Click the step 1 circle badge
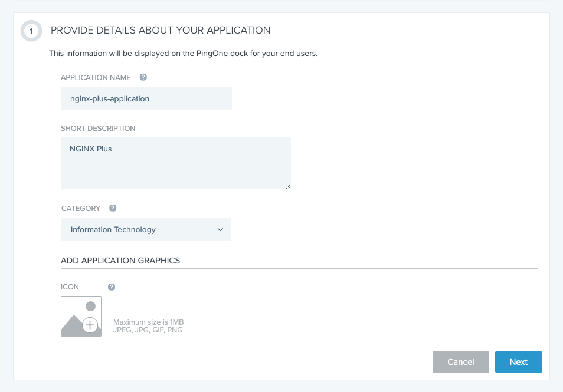The height and width of the screenshot is (392, 563). coord(31,31)
